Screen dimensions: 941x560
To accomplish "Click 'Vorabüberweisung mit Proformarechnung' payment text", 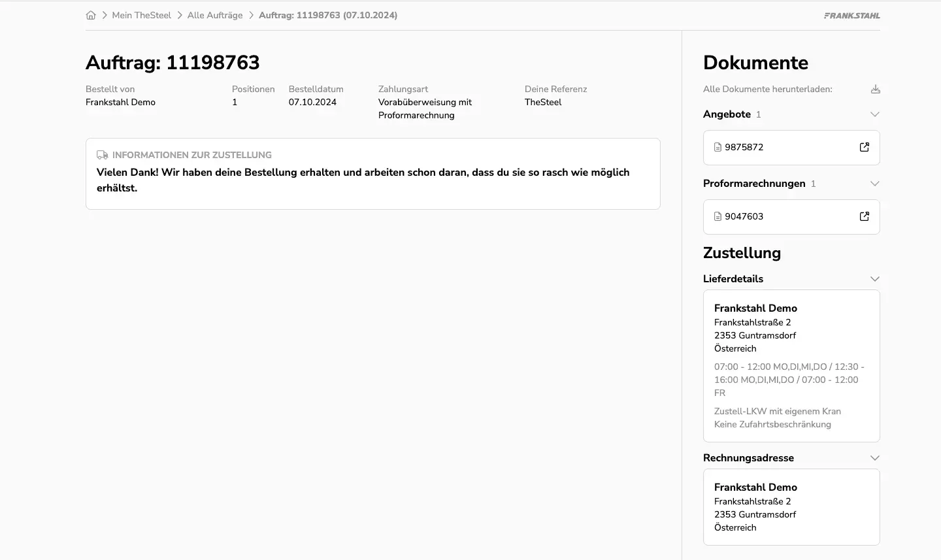I will (425, 108).
